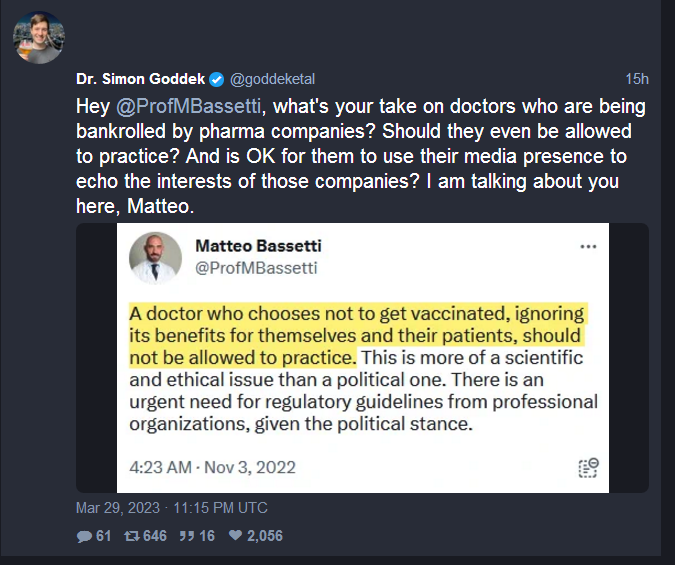Open the embedded tweet screenshot image

362,358
